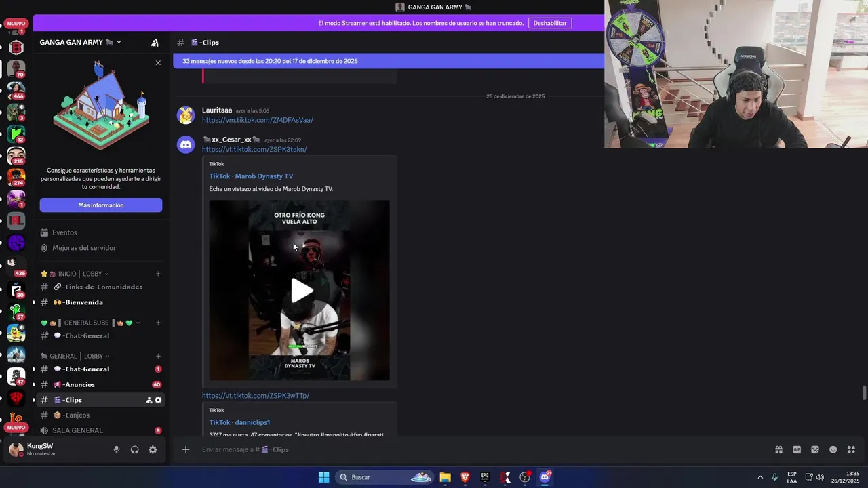Open the emoji picker
Screen dimensions: 868x488
pyautogui.click(x=833, y=449)
